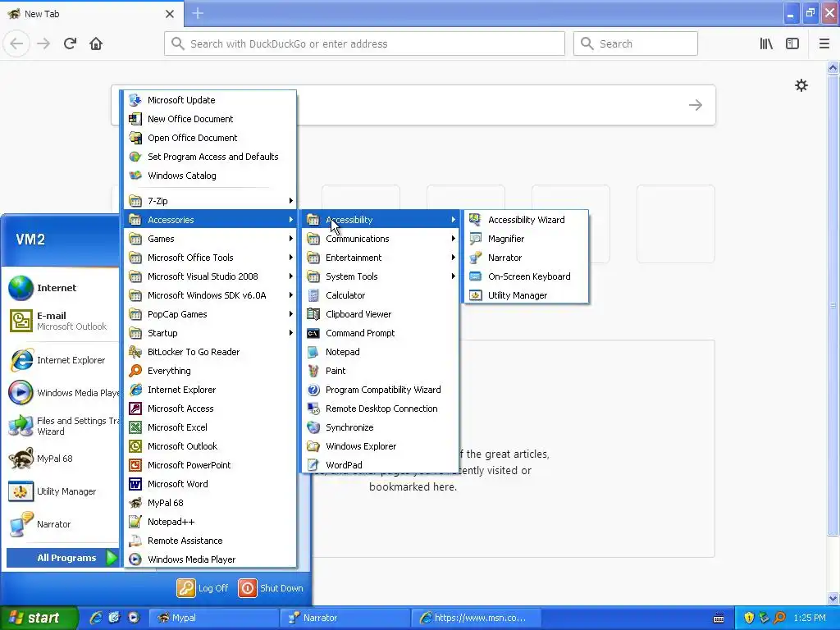The height and width of the screenshot is (630, 840).
Task: Expand the Microsoft Office Tools folder
Action: (x=211, y=258)
